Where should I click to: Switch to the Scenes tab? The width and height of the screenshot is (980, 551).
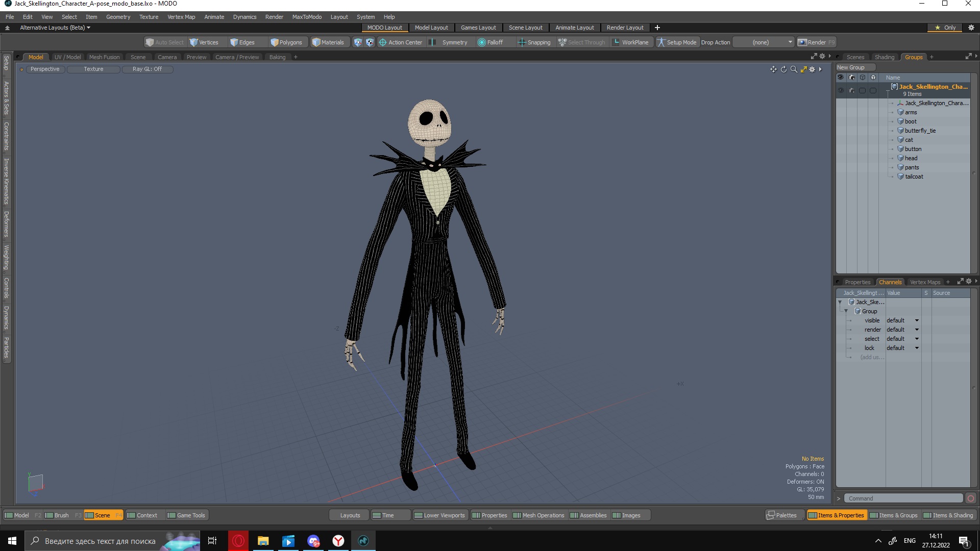pyautogui.click(x=855, y=57)
